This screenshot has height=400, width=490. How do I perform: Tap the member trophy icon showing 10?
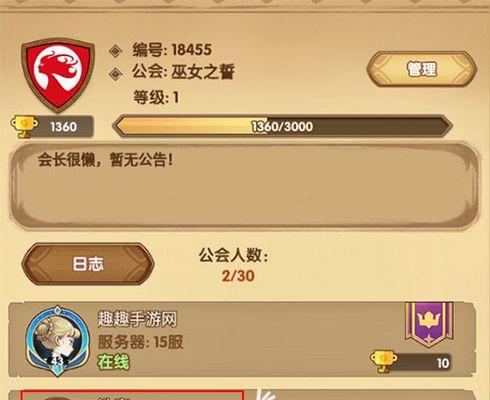pos(383,361)
